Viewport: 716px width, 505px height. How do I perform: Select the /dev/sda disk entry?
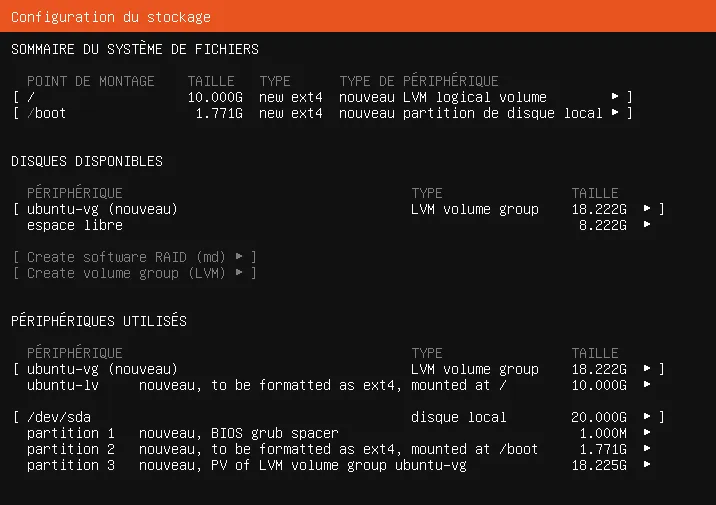[338, 417]
